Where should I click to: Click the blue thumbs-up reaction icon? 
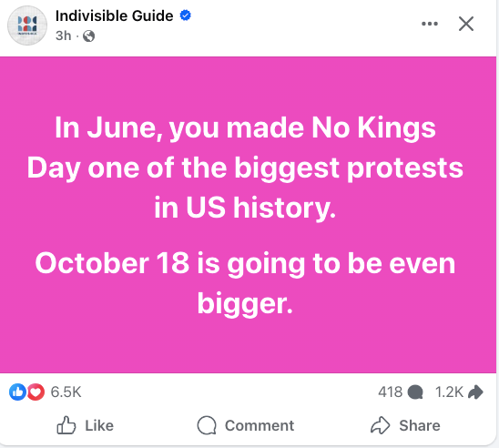17,392
